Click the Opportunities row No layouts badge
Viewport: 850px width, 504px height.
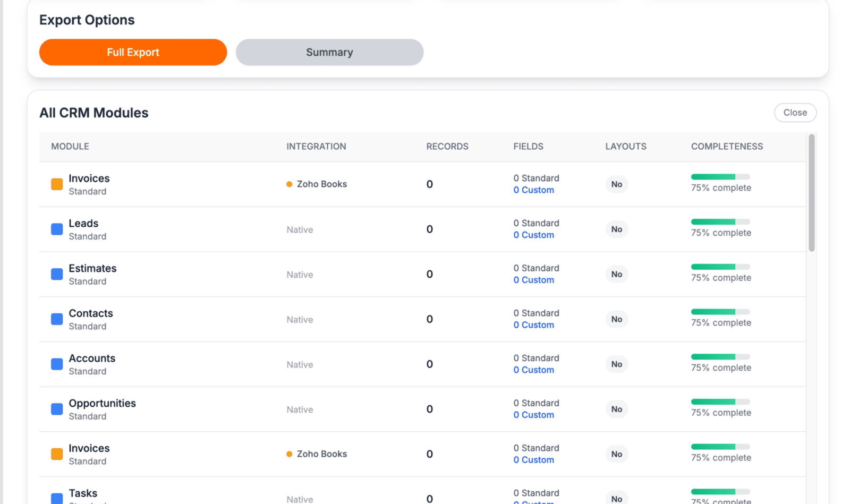(x=616, y=409)
